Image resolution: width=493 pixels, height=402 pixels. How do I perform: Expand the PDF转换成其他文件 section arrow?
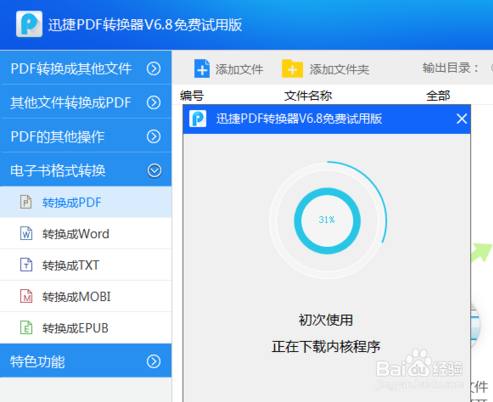(x=154, y=69)
